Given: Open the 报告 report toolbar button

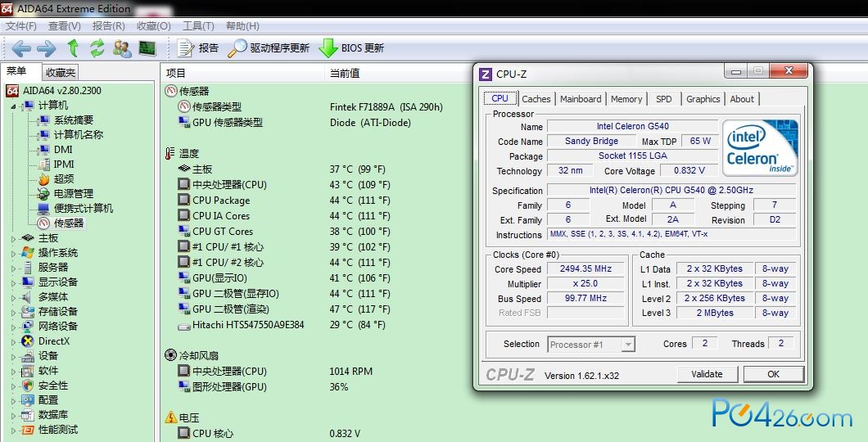Looking at the screenshot, I should click(x=198, y=48).
